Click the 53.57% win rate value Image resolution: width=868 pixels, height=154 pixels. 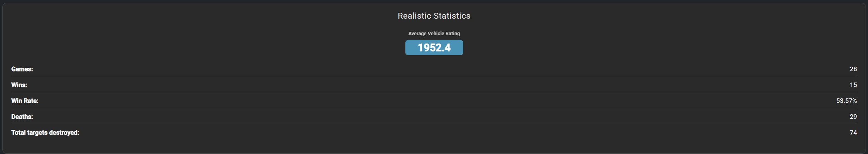pos(846,101)
